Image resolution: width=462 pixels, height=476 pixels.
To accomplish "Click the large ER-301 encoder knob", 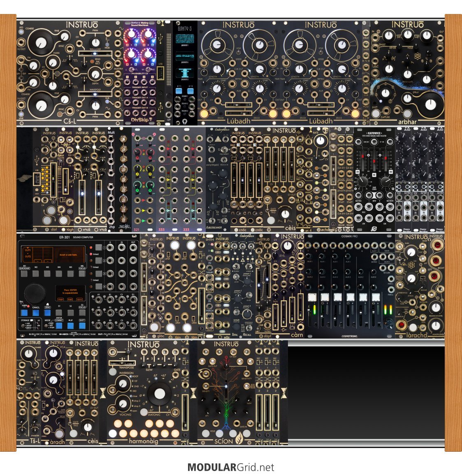I will (x=35, y=294).
